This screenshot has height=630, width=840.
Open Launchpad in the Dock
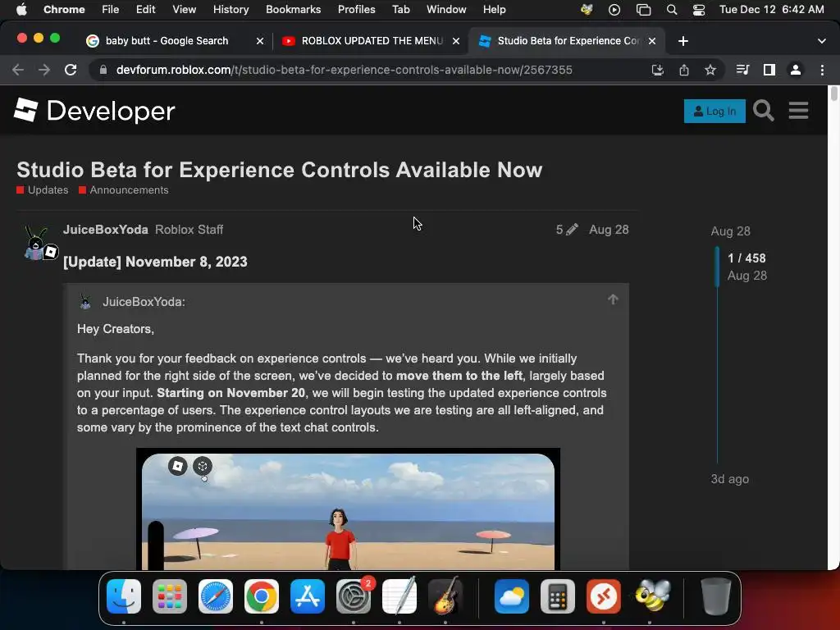point(170,596)
